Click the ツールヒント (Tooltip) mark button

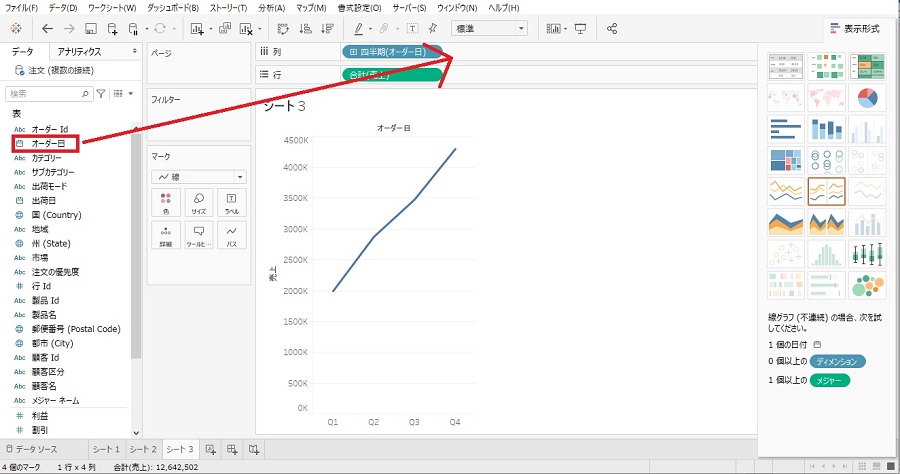pyautogui.click(x=198, y=236)
